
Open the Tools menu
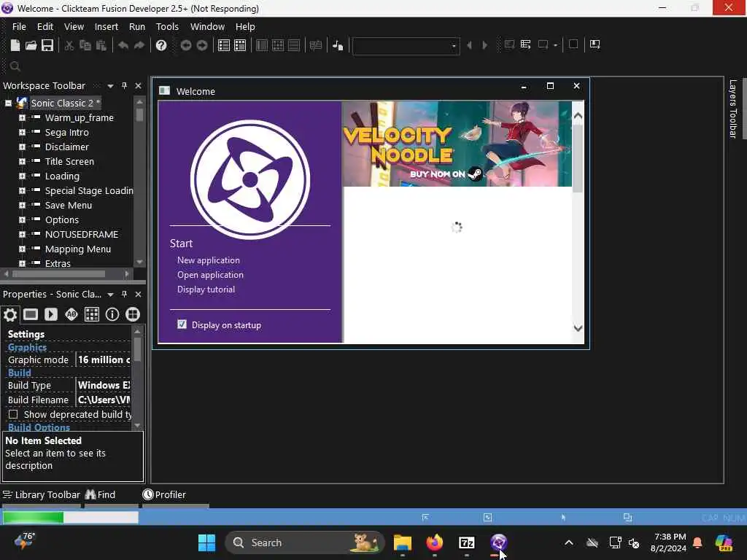tap(167, 27)
